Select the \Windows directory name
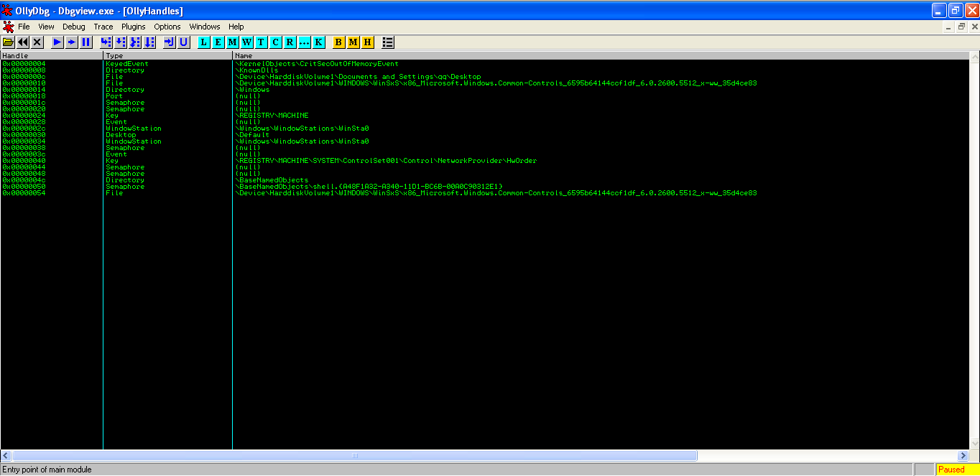 tap(252, 90)
